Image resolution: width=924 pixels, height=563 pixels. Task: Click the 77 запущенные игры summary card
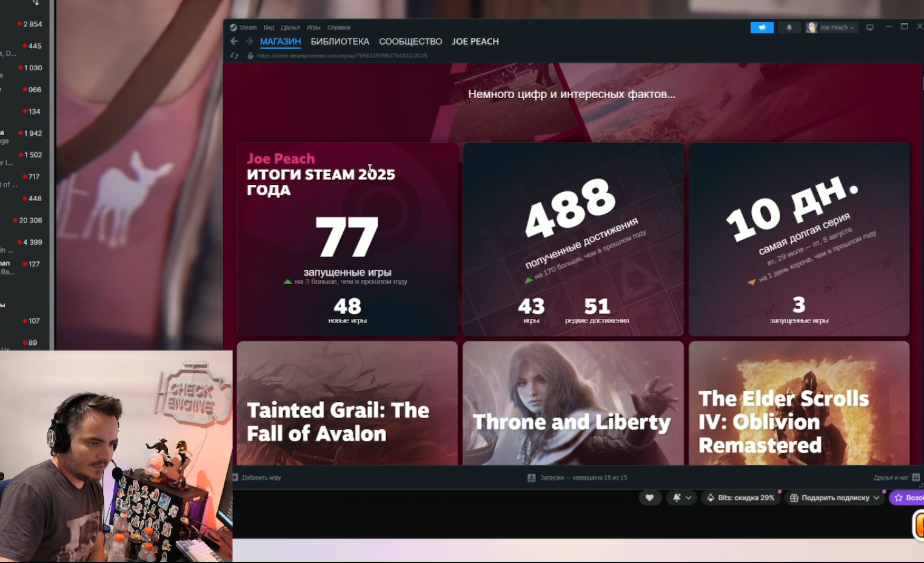pos(347,239)
